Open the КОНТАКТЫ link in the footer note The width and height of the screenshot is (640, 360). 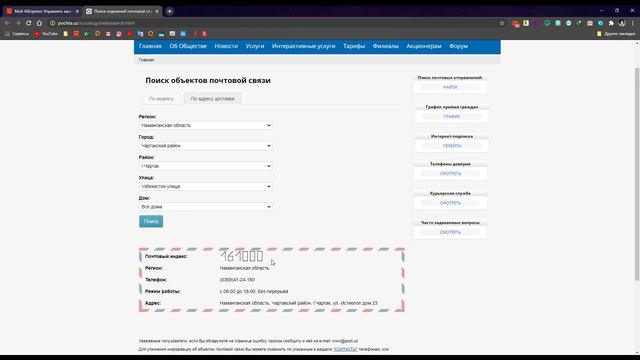tap(345, 349)
